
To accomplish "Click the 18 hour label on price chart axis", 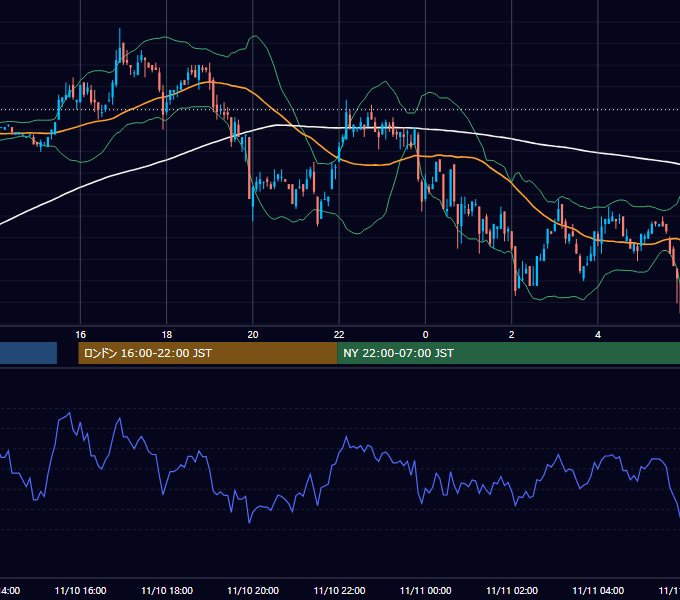I will point(167,335).
